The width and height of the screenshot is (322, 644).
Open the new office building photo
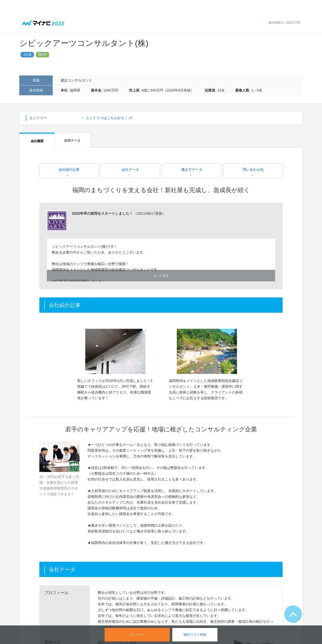point(115,351)
